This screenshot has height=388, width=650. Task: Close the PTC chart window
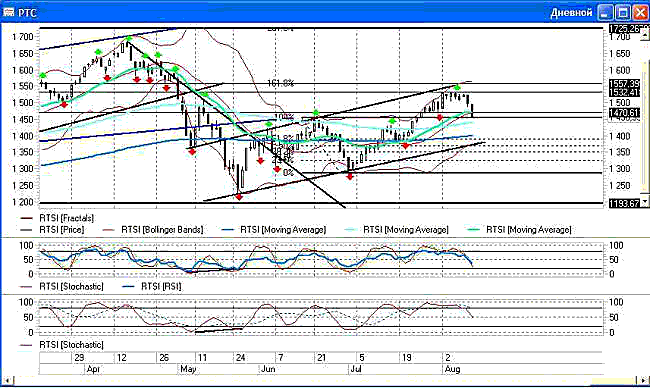click(x=640, y=13)
